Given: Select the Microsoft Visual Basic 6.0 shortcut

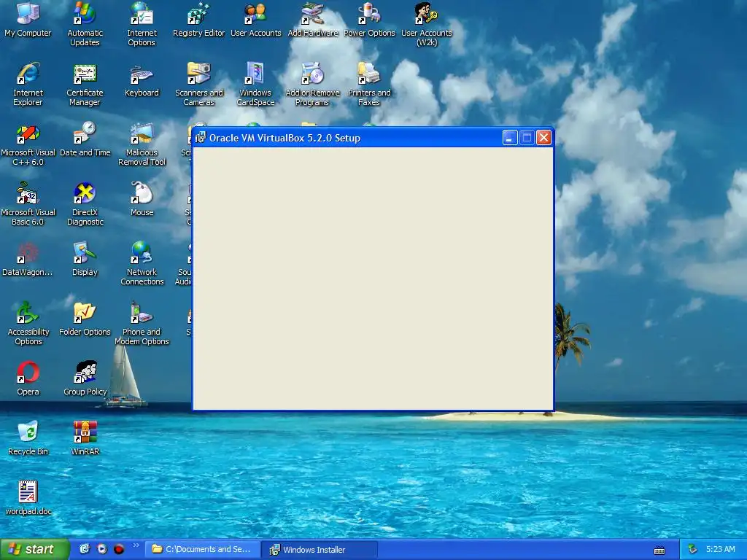Looking at the screenshot, I should [28, 204].
